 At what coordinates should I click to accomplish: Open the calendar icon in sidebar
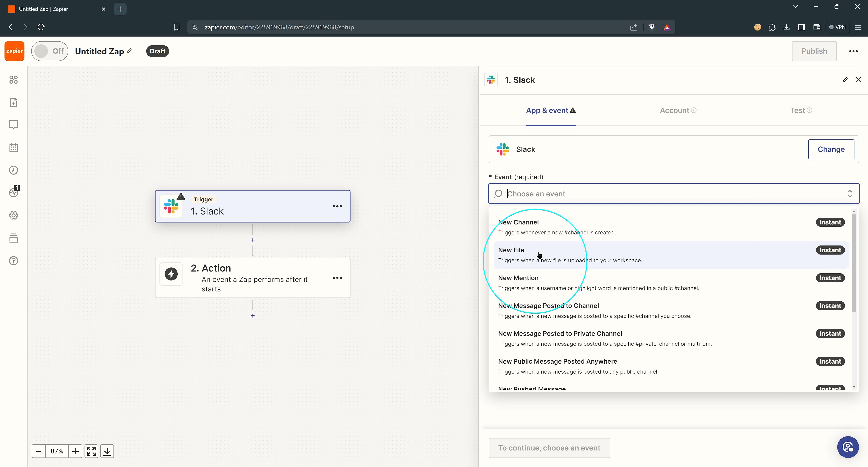(x=14, y=147)
